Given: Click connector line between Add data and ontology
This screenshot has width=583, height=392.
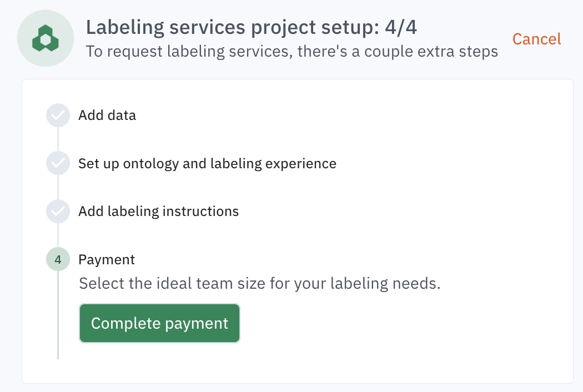Looking at the screenshot, I should tap(58, 139).
